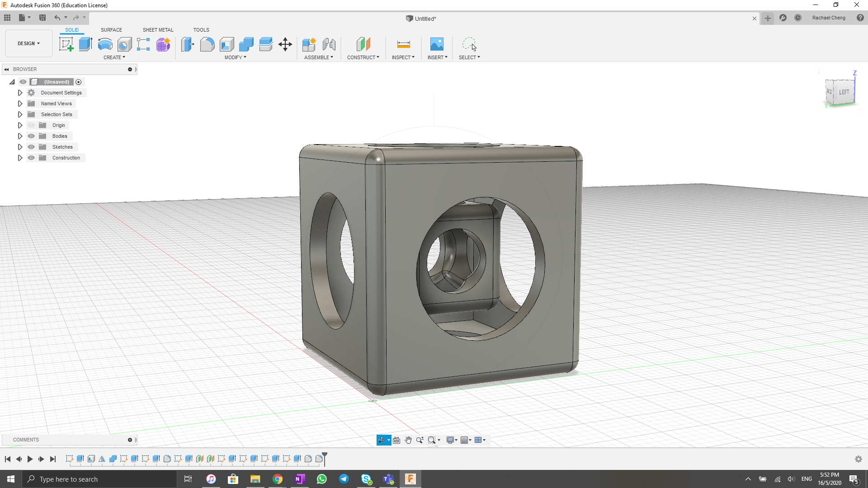Open the CREATE dropdown menu
The image size is (868, 488).
pyautogui.click(x=114, y=57)
